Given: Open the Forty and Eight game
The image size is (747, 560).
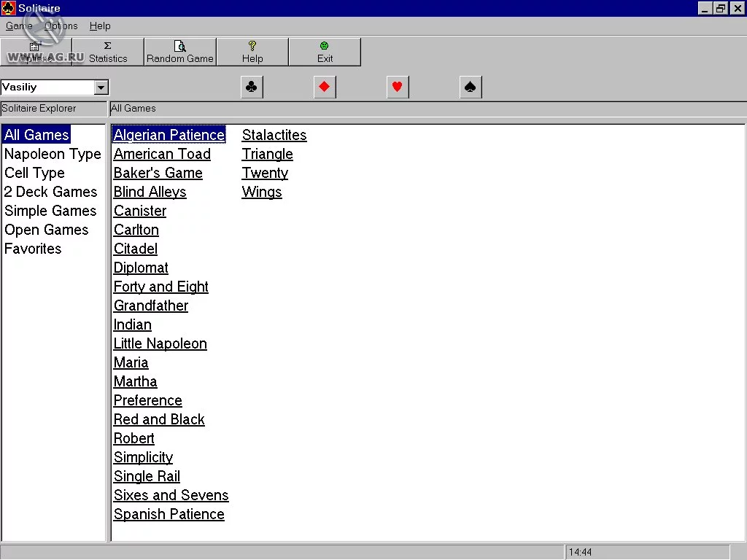Looking at the screenshot, I should click(161, 287).
